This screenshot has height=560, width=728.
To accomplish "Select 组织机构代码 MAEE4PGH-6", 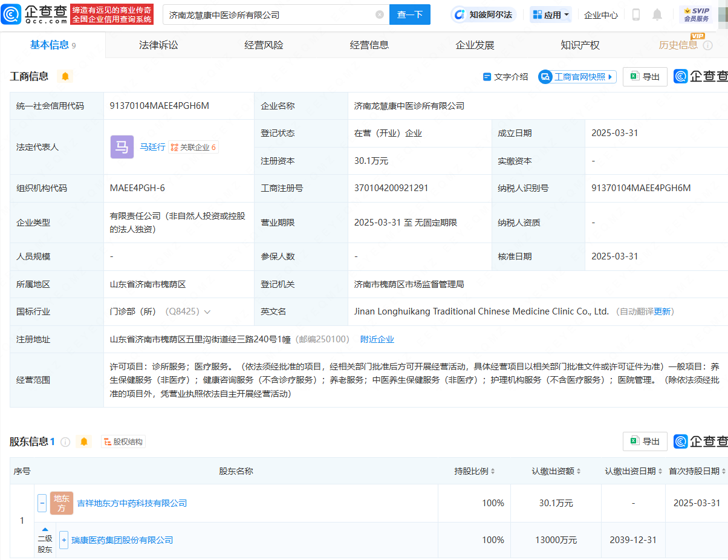I will (137, 188).
